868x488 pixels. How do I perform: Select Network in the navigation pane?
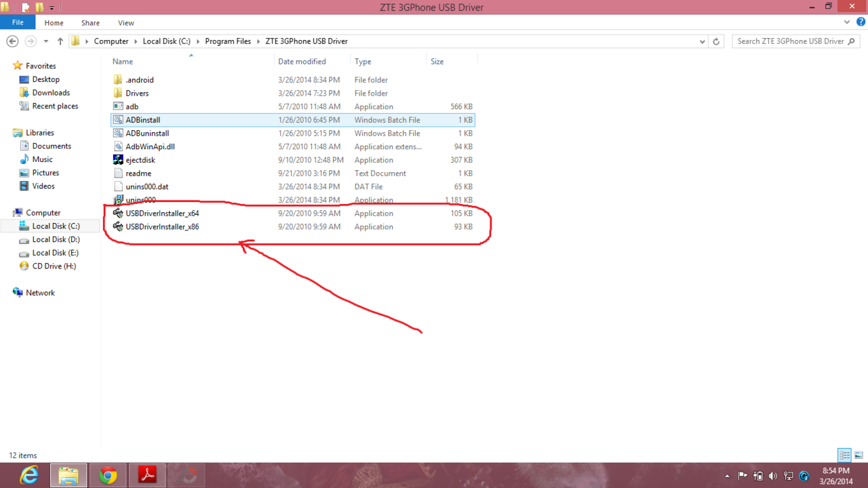[x=40, y=293]
